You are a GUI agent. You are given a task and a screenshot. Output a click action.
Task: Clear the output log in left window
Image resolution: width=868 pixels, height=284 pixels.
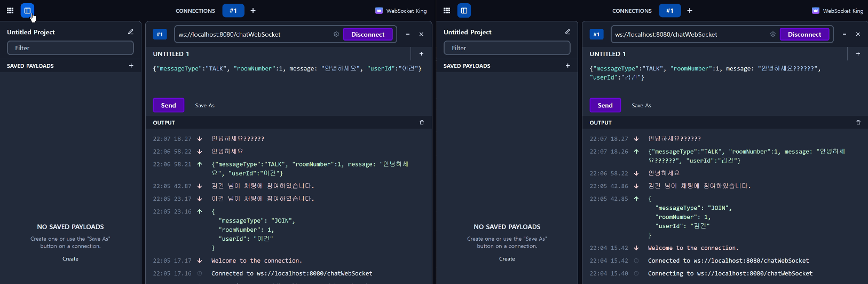coord(422,123)
